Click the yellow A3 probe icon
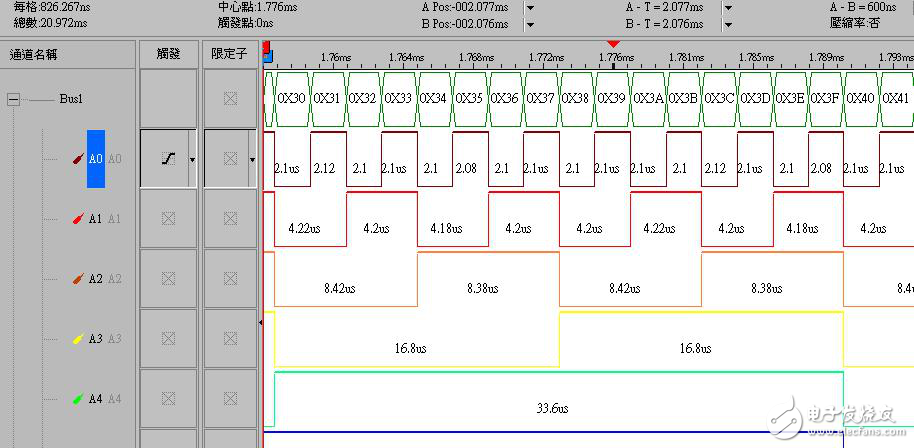The width and height of the screenshot is (914, 448). click(78, 339)
